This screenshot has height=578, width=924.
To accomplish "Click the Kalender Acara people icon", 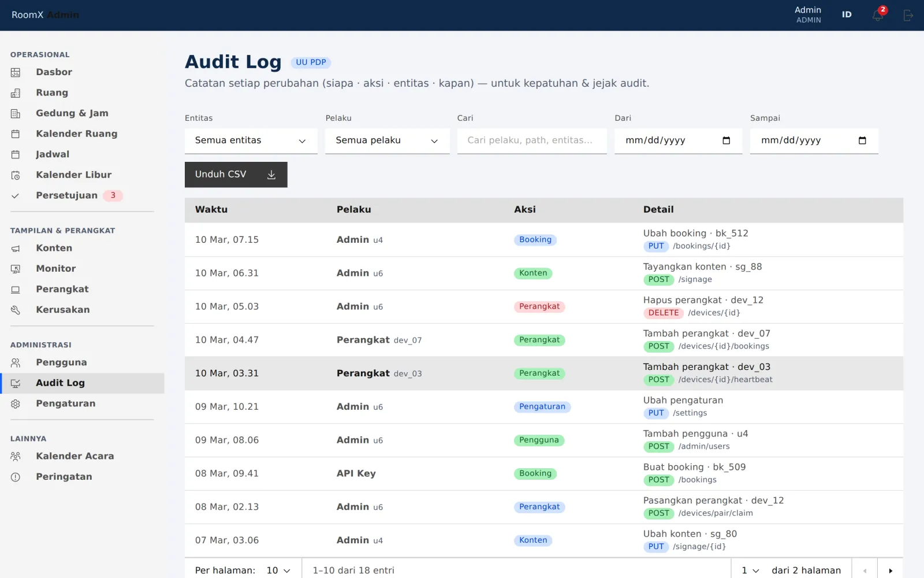I will (16, 456).
